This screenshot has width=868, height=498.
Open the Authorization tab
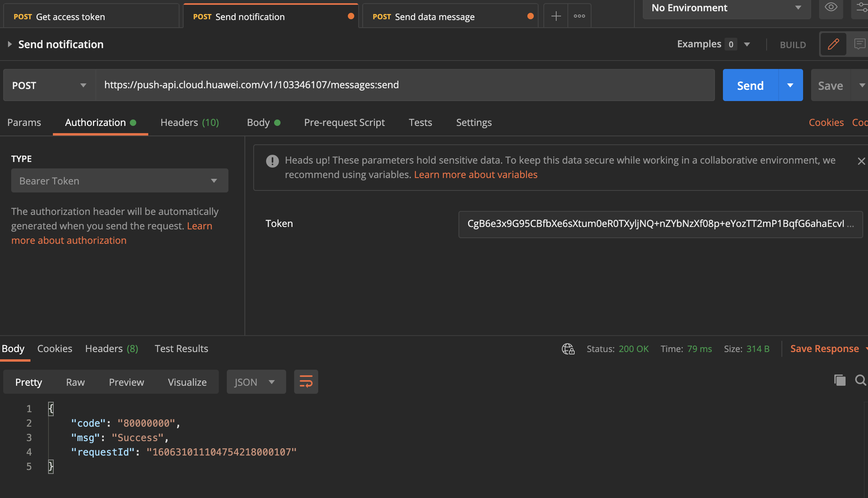(100, 122)
